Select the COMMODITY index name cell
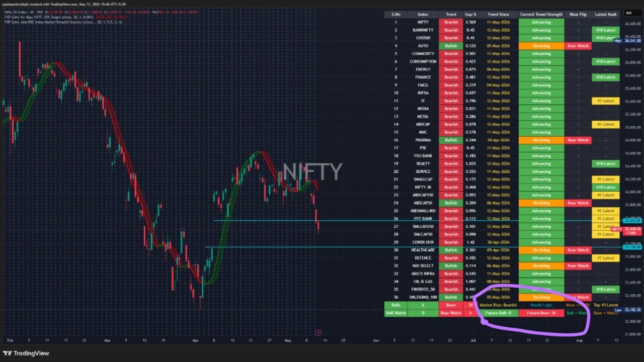 tap(423, 54)
